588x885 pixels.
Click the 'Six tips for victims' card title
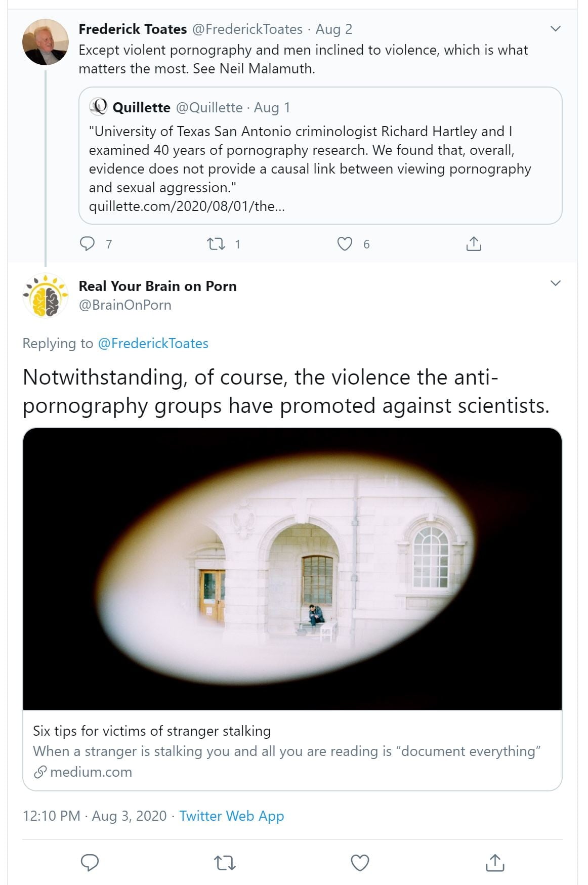tap(152, 731)
